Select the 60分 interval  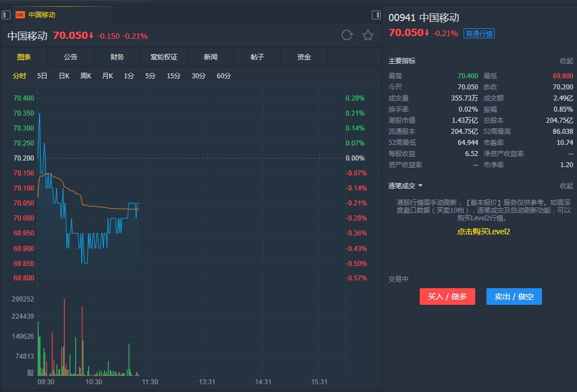[x=223, y=76]
